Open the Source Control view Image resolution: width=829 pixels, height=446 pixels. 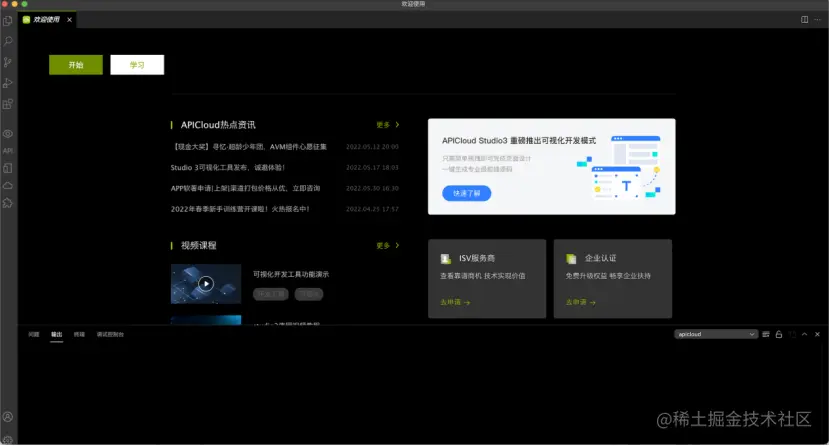(x=8, y=62)
